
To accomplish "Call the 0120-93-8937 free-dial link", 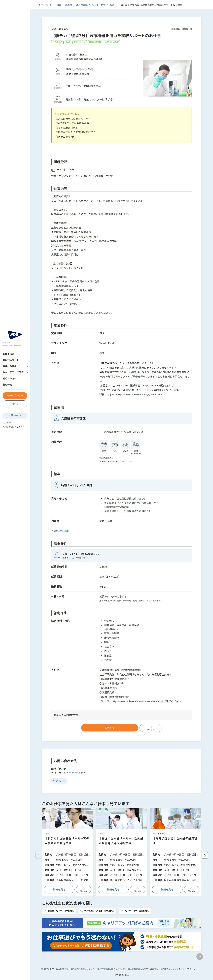I will pos(77,773).
